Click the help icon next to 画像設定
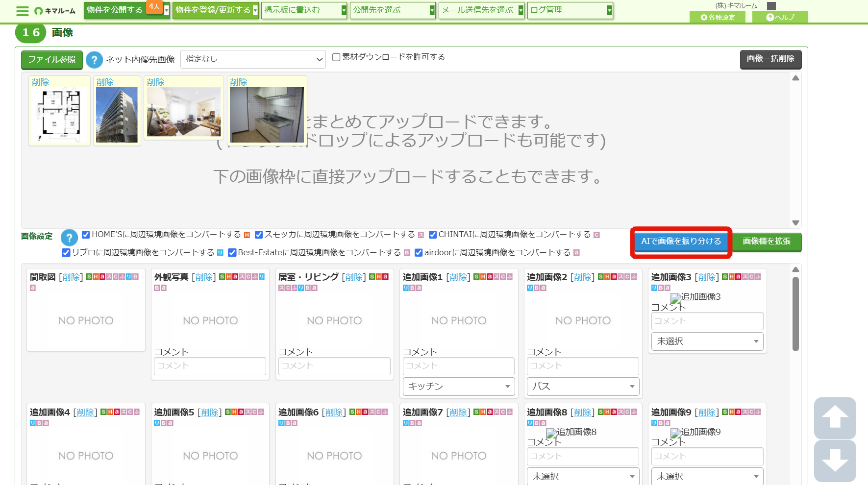The width and height of the screenshot is (868, 485). pyautogui.click(x=69, y=238)
